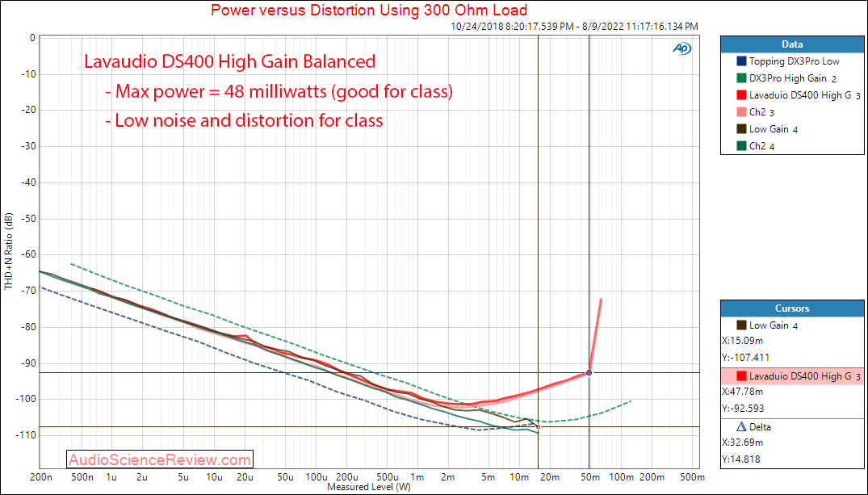Click the brown Low Gain swatch in Cursors panel
The image size is (868, 495).
click(x=742, y=325)
